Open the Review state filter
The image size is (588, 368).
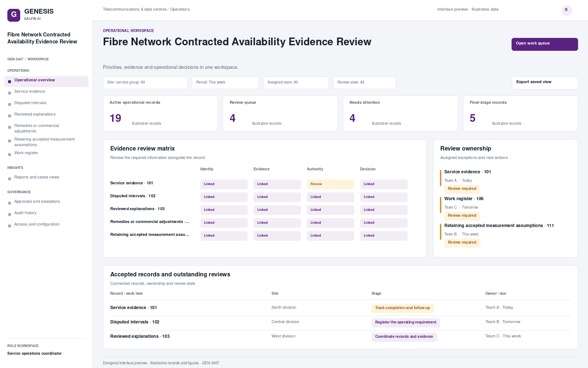365,83
